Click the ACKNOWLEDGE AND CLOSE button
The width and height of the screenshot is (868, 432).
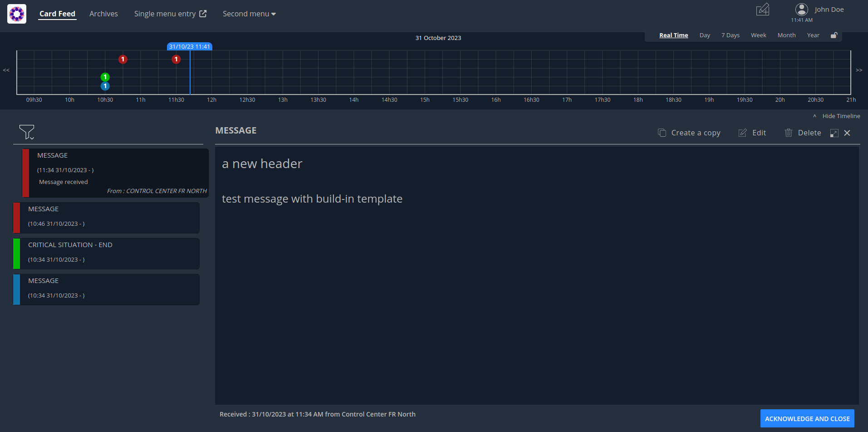(807, 418)
